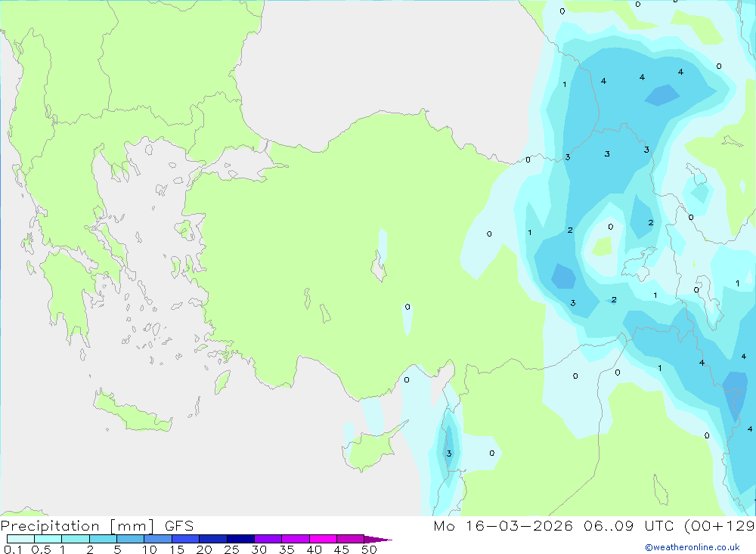Screen dimensions: 756x554
Task: Select the 0.5–1 mm legend swatch
Action: [48, 539]
